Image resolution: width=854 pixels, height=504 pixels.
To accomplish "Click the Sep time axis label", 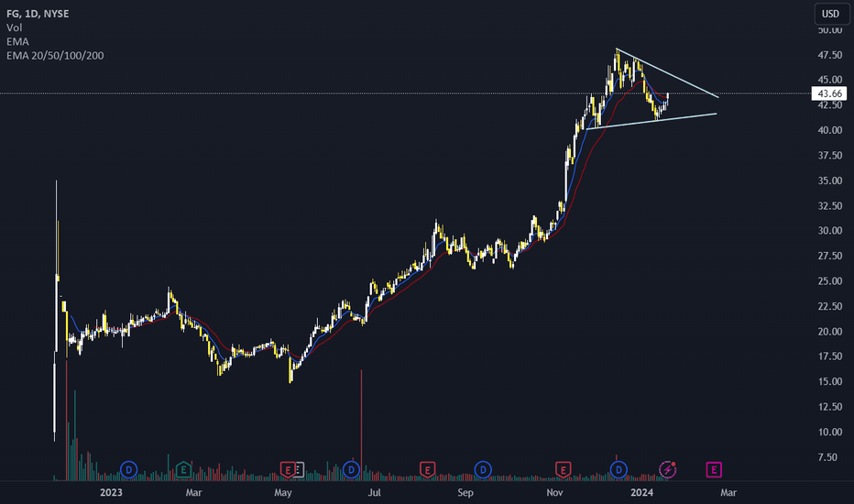I will (x=465, y=493).
